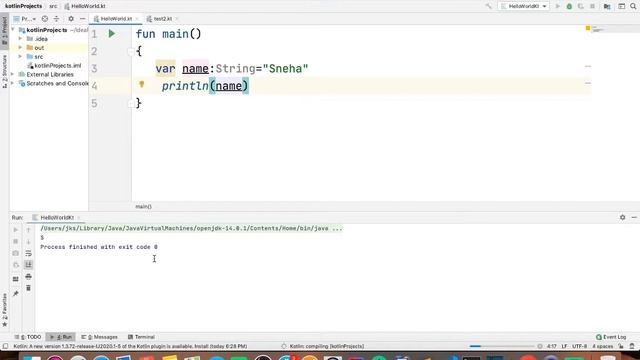640x360 pixels.
Task: Toggle tool window bars status icon
Action: (x=5, y=346)
